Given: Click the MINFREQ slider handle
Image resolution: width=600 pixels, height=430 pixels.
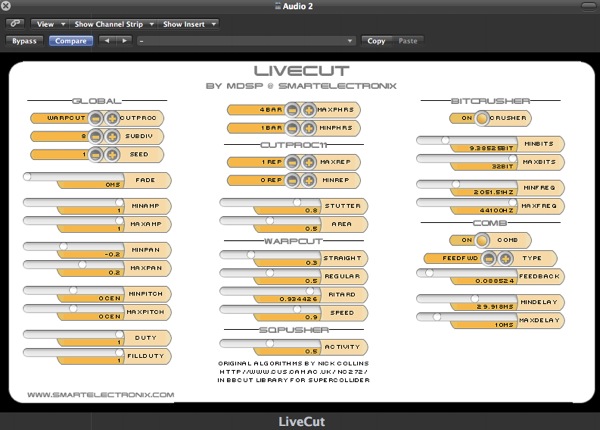Looking at the screenshot, I should click(x=455, y=184).
